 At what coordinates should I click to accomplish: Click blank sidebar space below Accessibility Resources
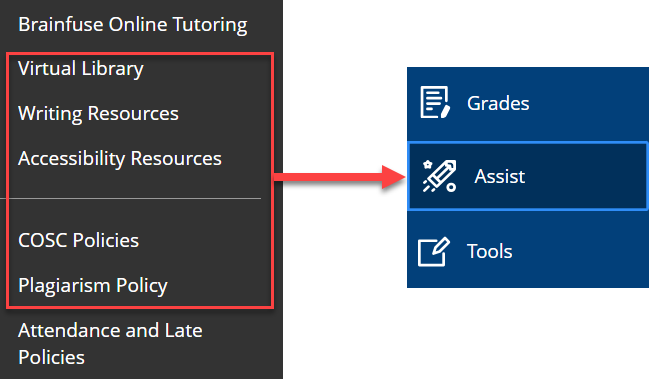click(x=137, y=184)
